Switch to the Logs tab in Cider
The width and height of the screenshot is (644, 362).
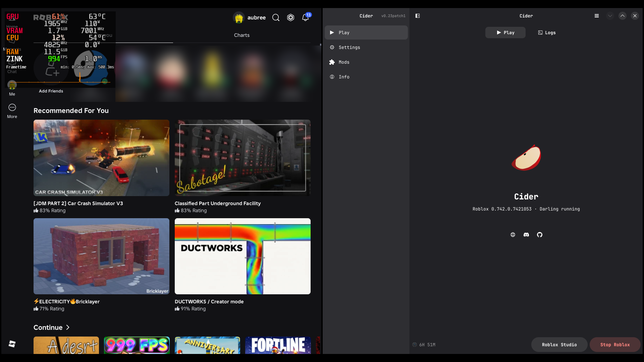[547, 33]
